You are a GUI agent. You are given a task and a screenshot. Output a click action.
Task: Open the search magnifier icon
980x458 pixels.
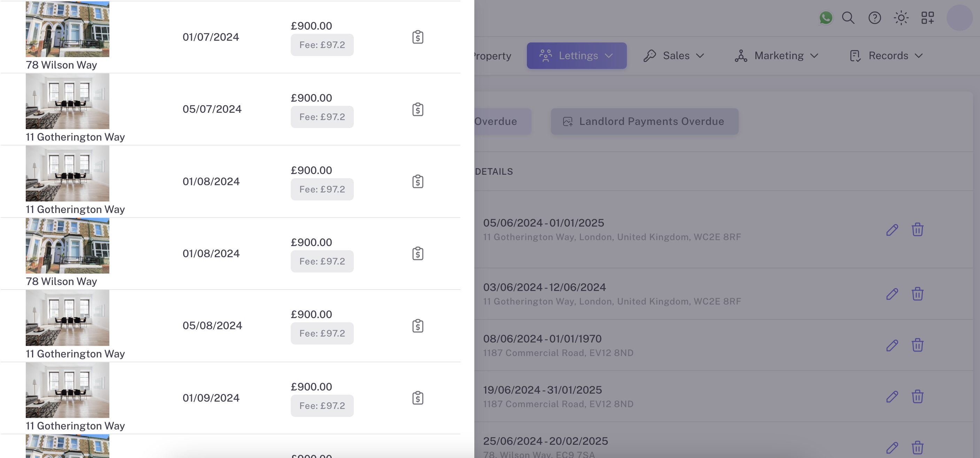848,18
